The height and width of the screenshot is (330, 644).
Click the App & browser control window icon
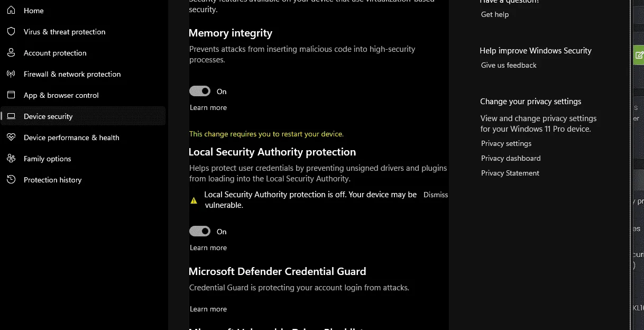click(x=11, y=95)
